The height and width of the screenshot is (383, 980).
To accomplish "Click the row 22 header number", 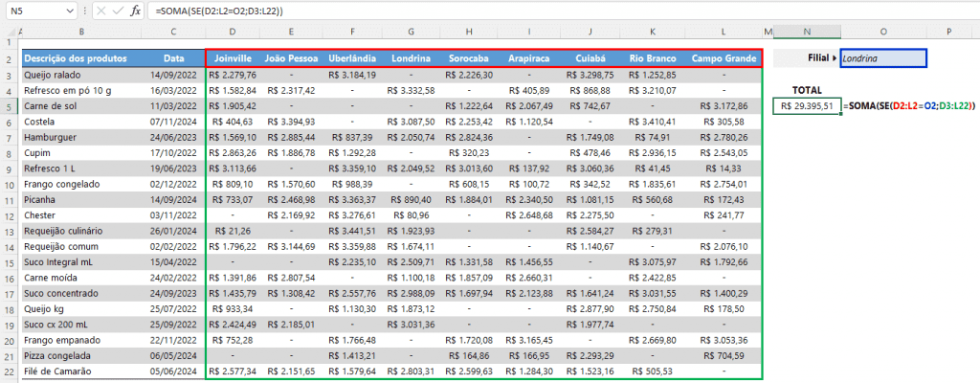I will tap(10, 370).
